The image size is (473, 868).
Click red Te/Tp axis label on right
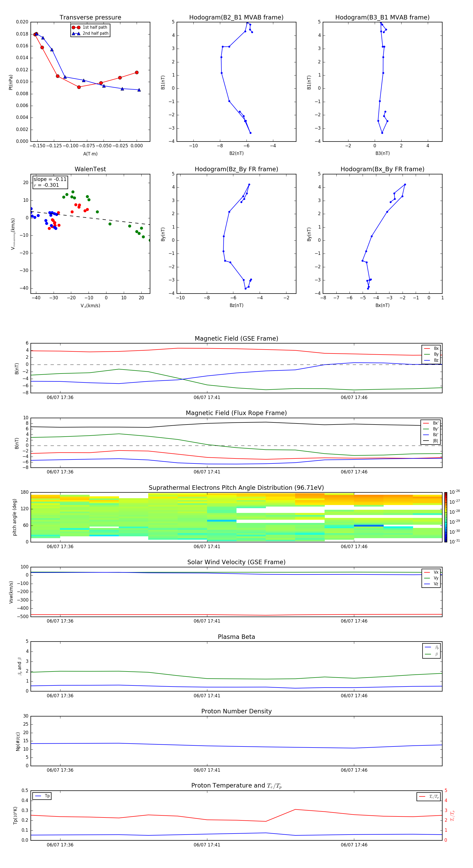click(452, 815)
